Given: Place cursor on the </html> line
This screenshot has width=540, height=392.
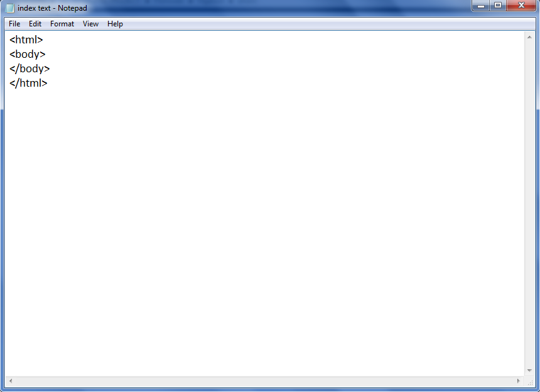Looking at the screenshot, I should click(x=28, y=83).
